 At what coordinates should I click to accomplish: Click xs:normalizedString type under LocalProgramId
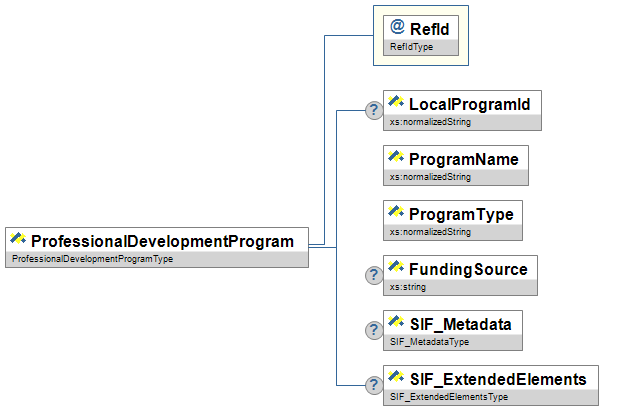click(x=430, y=122)
